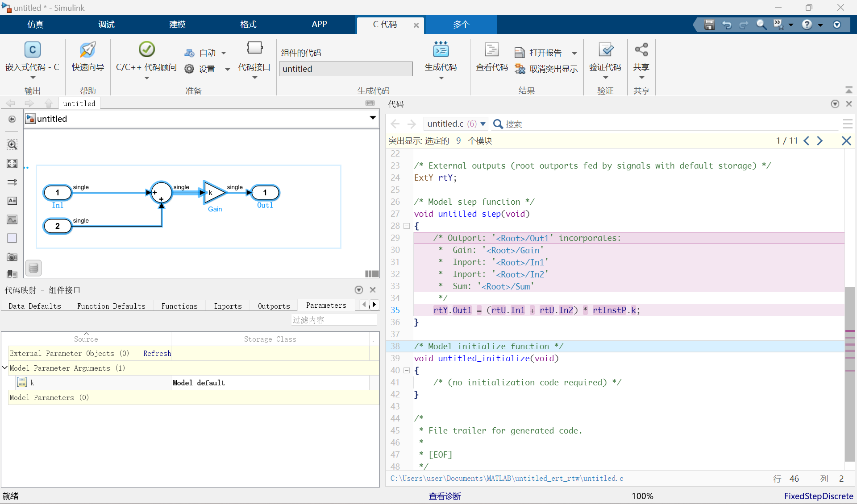Click the 查看诊断 link in status bar
Screen dimensions: 857x504
(445, 496)
